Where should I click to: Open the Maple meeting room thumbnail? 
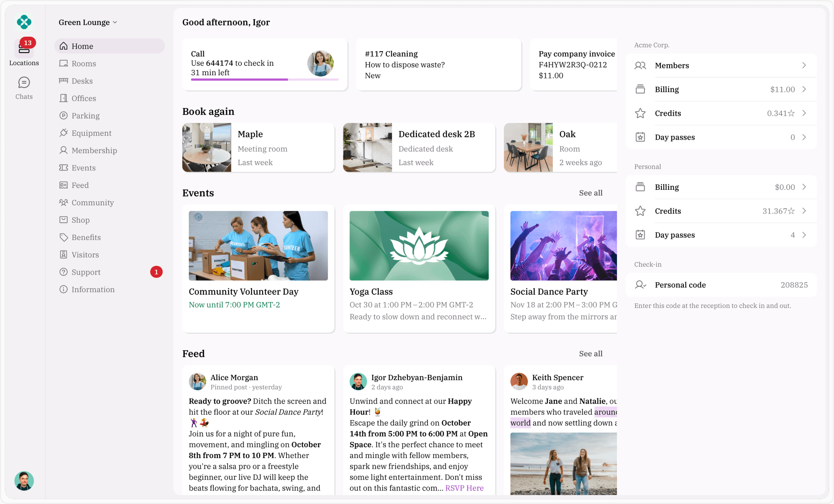click(207, 147)
